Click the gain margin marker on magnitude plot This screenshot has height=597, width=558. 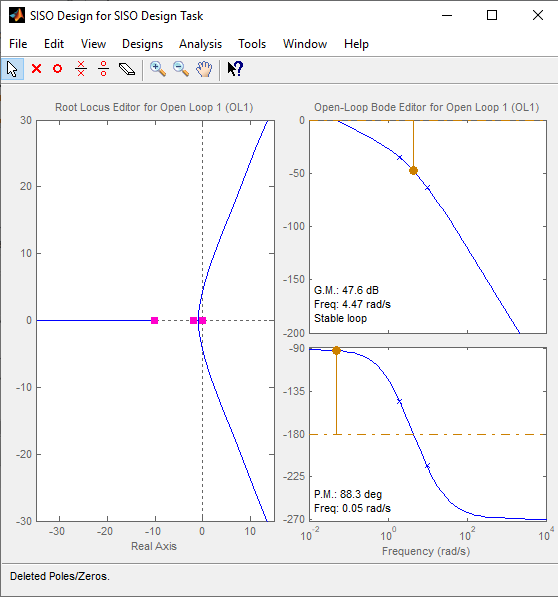(x=413, y=171)
